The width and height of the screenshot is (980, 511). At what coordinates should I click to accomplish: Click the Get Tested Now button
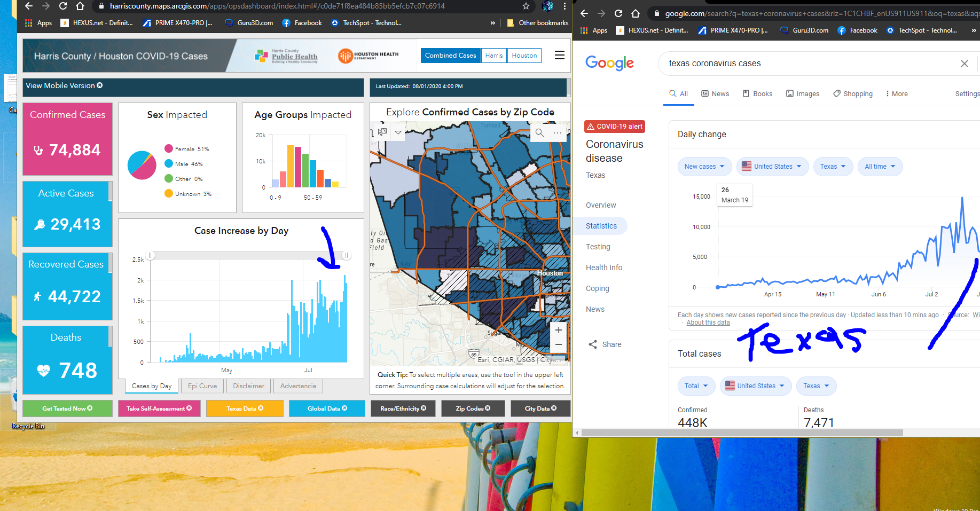tap(67, 408)
